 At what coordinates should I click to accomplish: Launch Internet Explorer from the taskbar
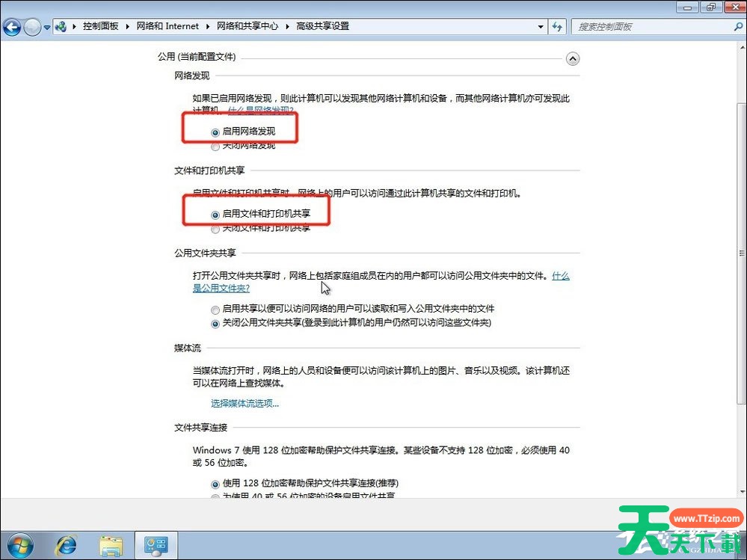[x=67, y=544]
